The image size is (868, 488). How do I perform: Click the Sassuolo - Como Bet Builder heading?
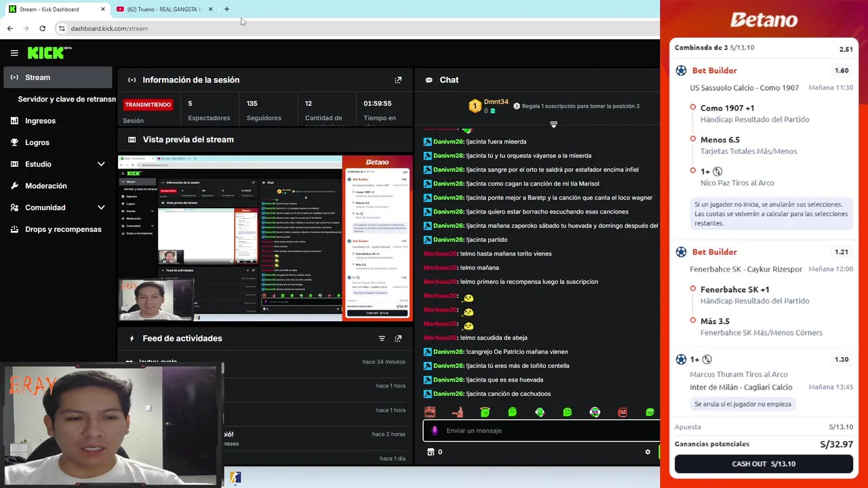click(714, 70)
